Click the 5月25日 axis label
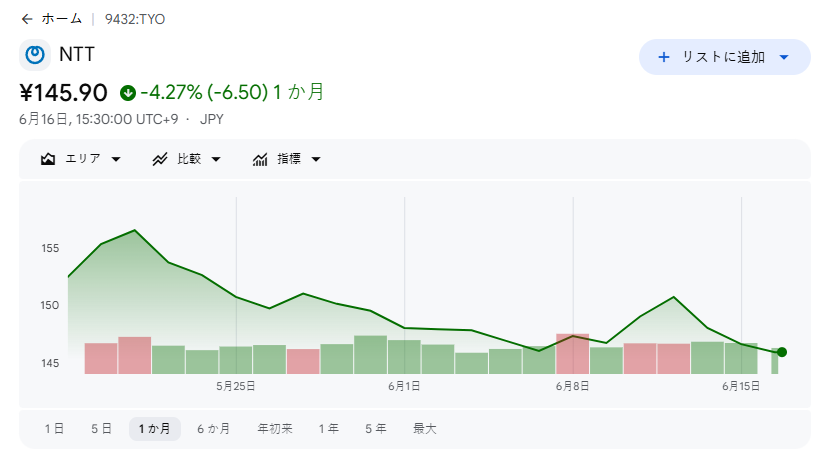Image resolution: width=821 pixels, height=460 pixels. click(x=236, y=386)
